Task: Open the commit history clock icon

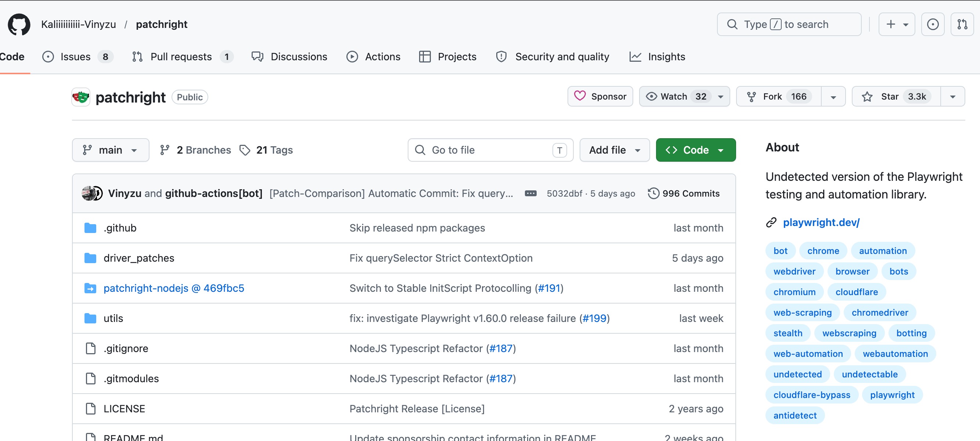Action: pyautogui.click(x=653, y=193)
